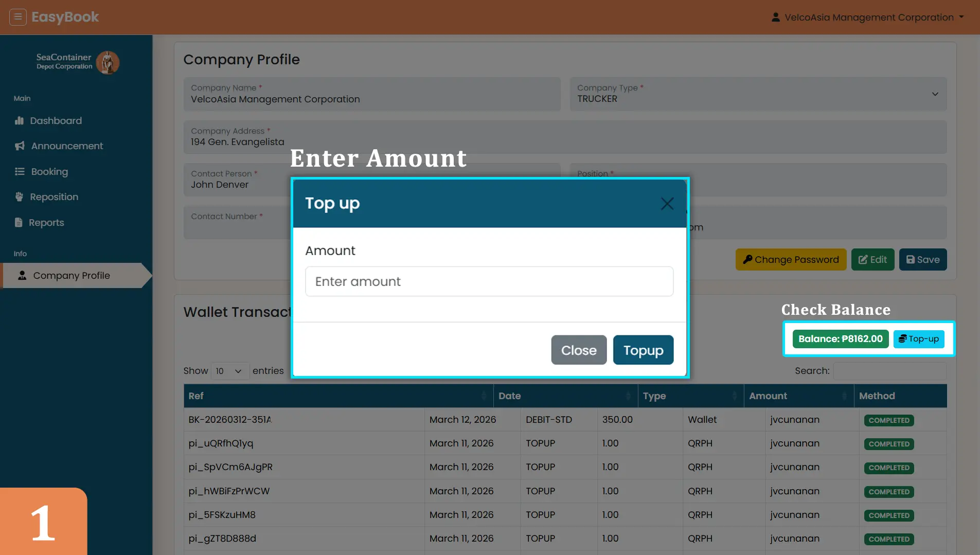Click the Dashboard chart icon in sidebar
The image size is (980, 555).
tap(20, 121)
